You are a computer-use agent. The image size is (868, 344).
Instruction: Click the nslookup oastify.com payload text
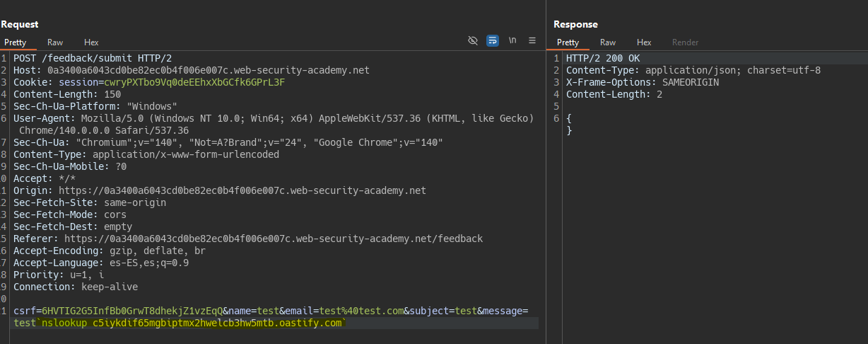[194, 323]
